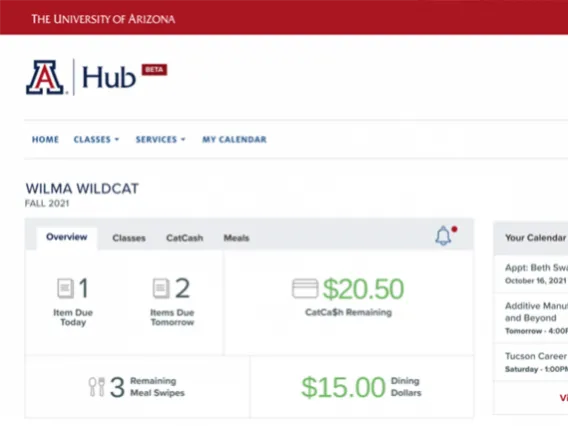Click the University of Arizona block A logo
Image resolution: width=568 pixels, height=426 pixels.
(45, 78)
